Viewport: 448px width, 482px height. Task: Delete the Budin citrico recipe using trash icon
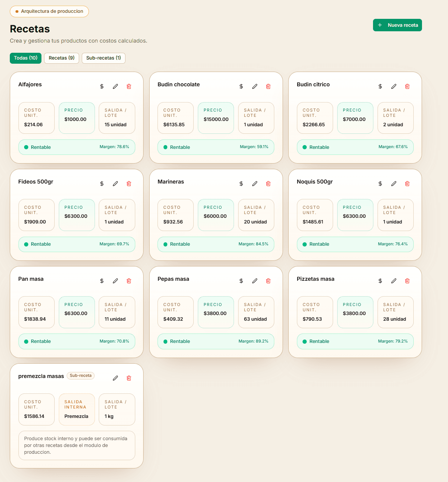(407, 86)
